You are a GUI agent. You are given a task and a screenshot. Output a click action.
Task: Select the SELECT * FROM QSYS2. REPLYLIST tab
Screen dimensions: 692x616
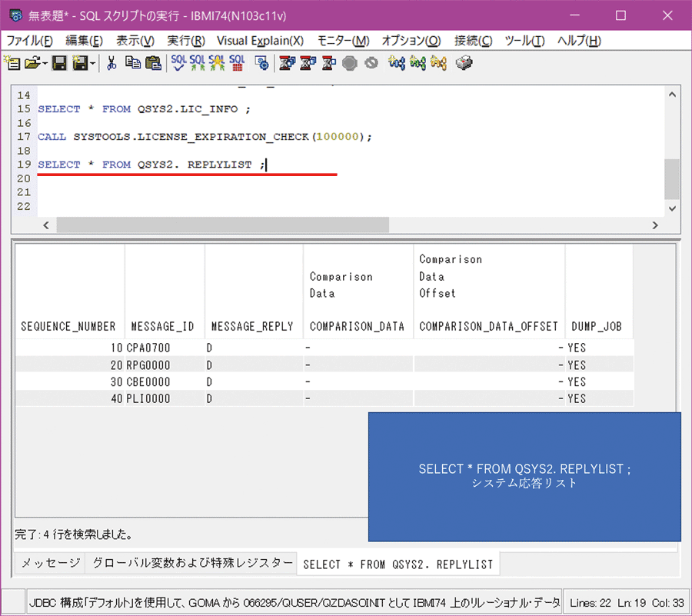click(x=398, y=564)
